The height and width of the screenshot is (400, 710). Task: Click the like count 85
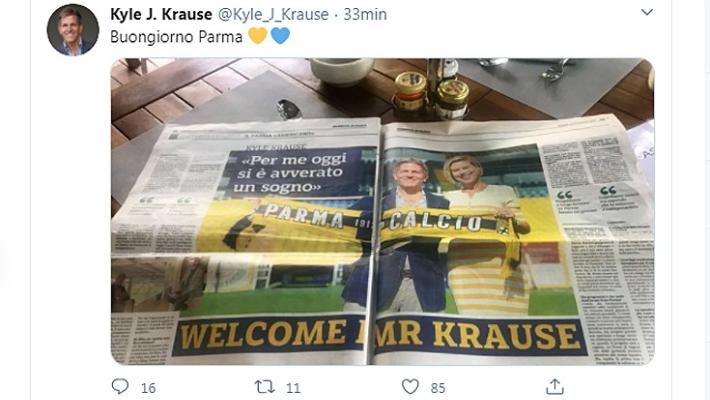(438, 388)
